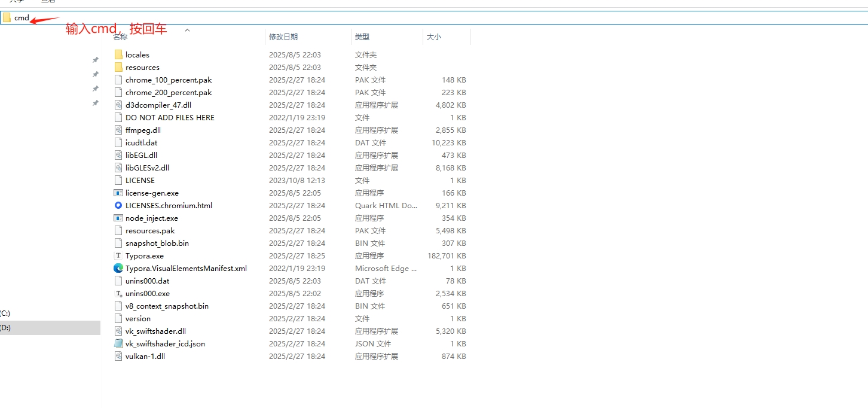Viewport: 868px width, 408px height.
Task: Sort files by the 类型 column header
Action: click(362, 37)
